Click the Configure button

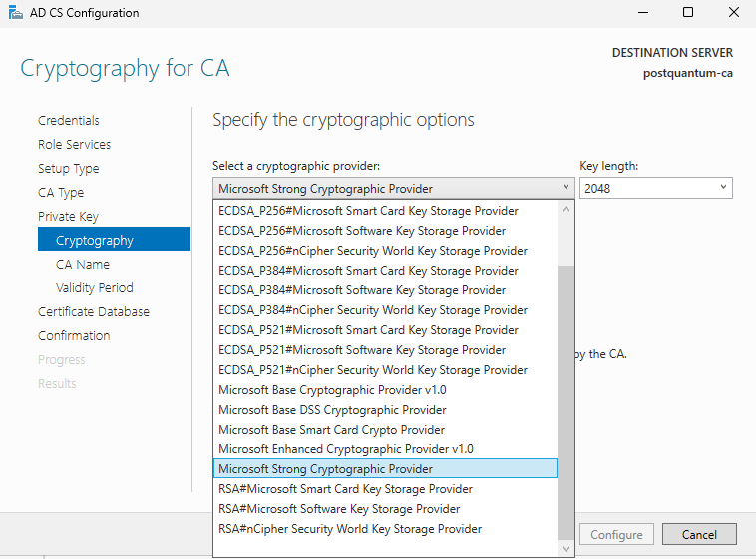[x=616, y=534]
